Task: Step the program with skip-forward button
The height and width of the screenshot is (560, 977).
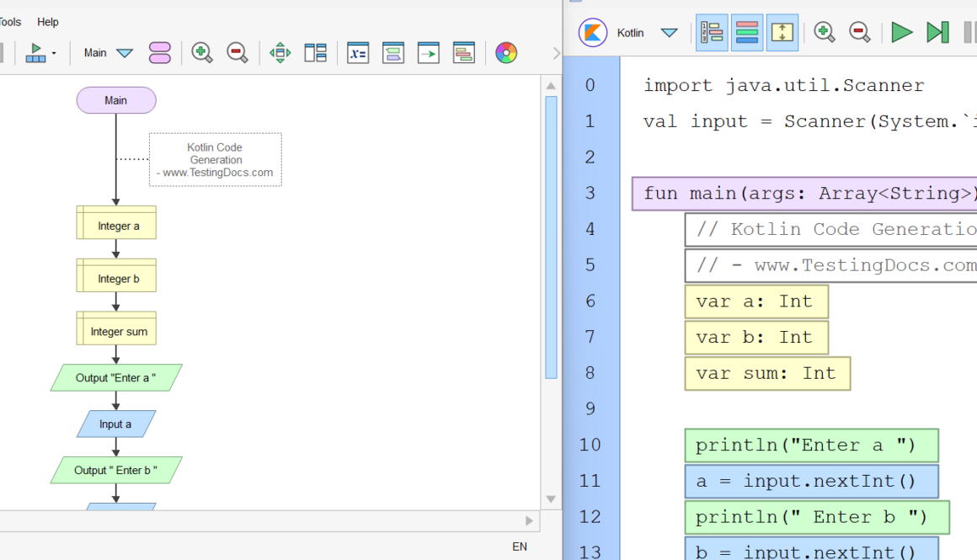Action: [937, 32]
